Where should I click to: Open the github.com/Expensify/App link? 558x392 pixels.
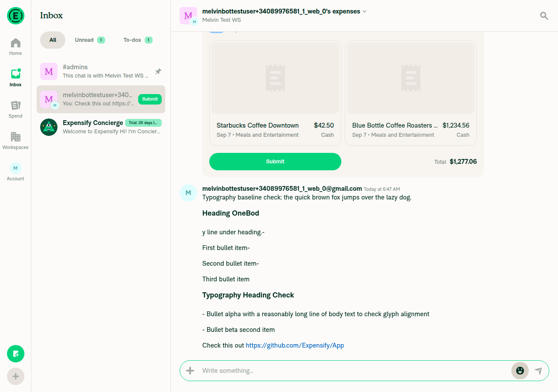tap(295, 345)
